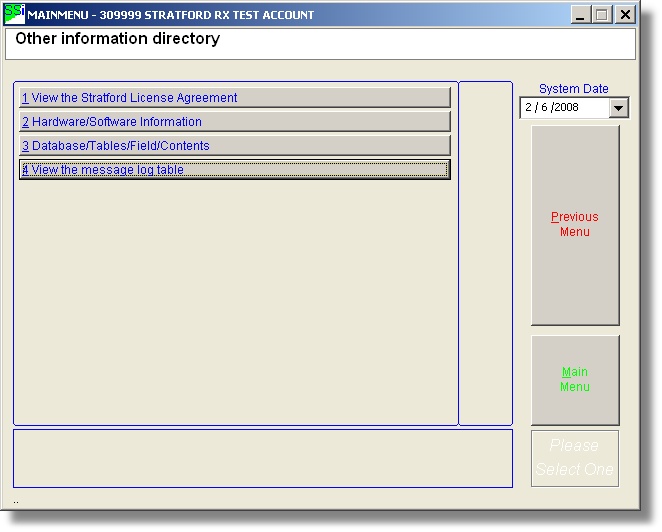662x532 pixels.
Task: Maximize the MAINMENU window
Action: [x=602, y=15]
